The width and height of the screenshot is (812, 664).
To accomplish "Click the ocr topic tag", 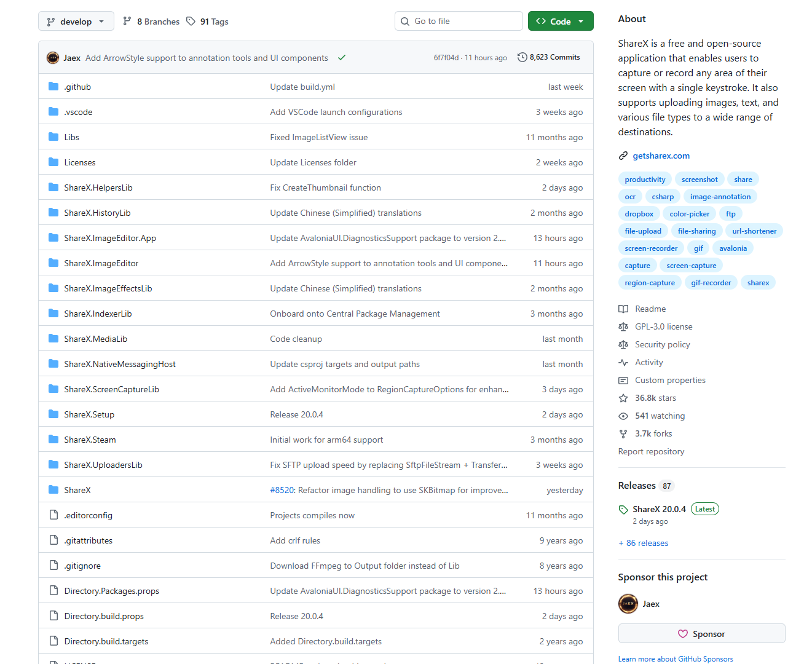I will click(630, 197).
